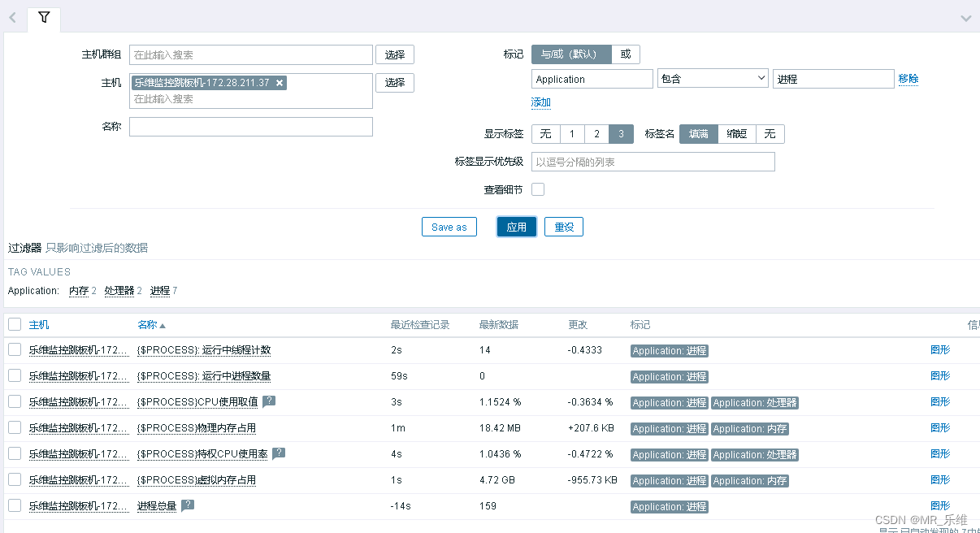Open help icon for CPU使用取值 item

coord(269,401)
